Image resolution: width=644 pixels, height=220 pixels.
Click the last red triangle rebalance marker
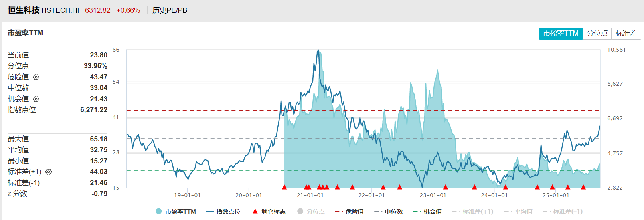coord(583,187)
